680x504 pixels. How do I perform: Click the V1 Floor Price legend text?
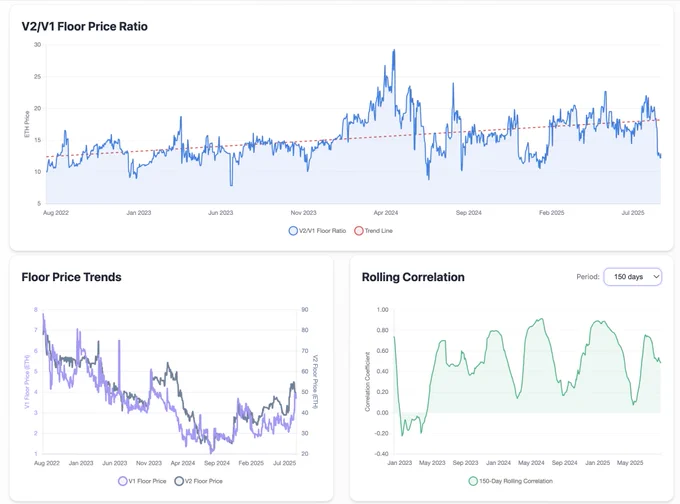(x=147, y=481)
